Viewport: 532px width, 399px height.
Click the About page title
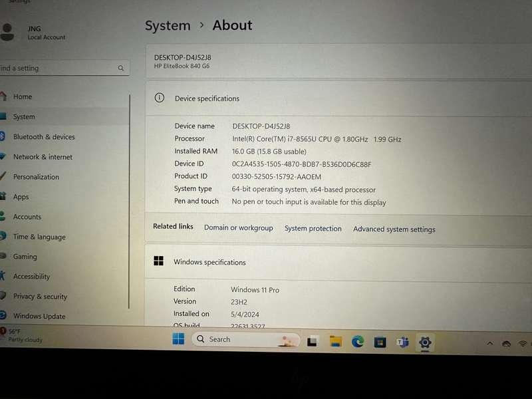click(232, 25)
